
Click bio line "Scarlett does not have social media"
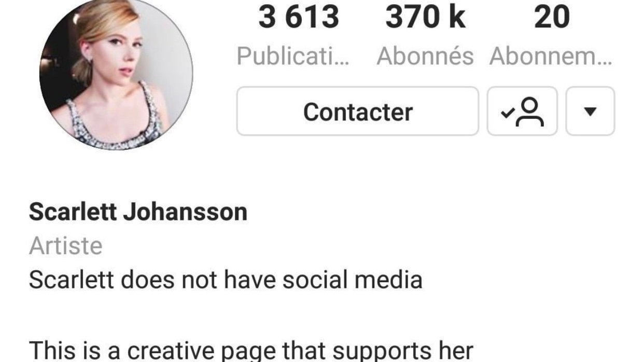(x=226, y=280)
